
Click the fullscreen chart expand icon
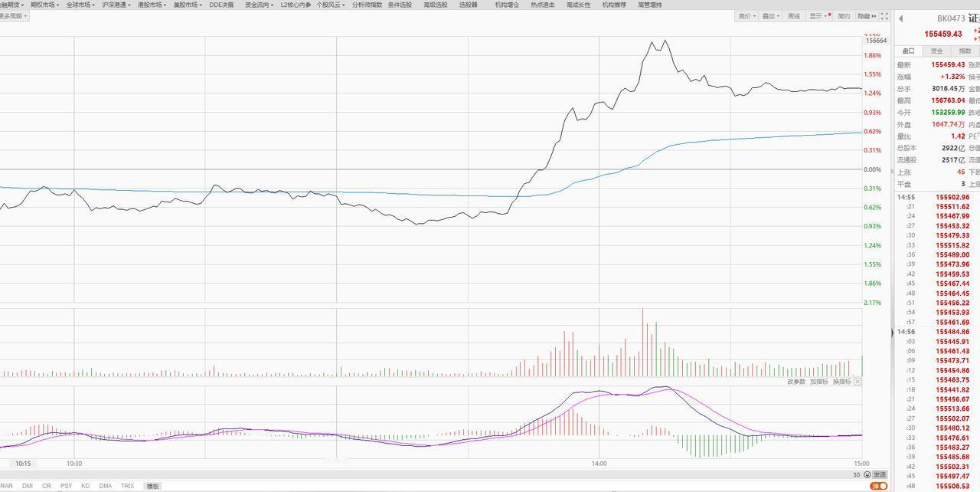(x=885, y=16)
